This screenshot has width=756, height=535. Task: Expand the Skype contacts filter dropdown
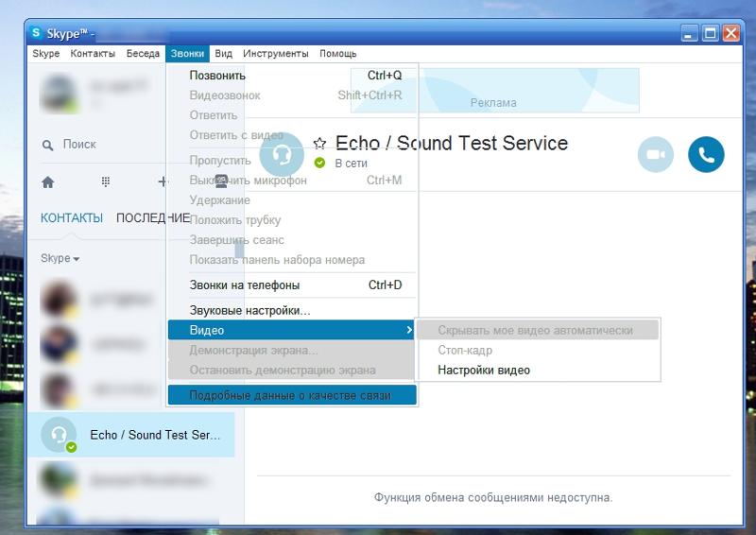60,258
